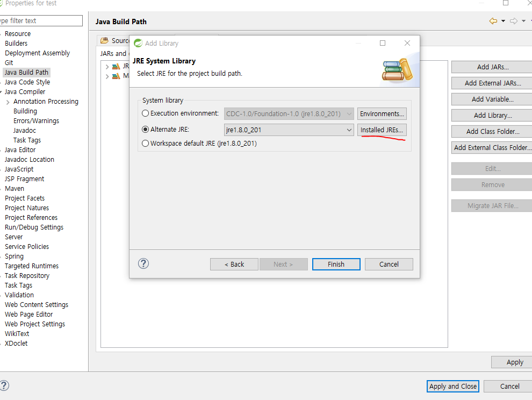Click the back navigation arrow in Properties header
Image resolution: width=532 pixels, height=400 pixels.
tap(493, 21)
